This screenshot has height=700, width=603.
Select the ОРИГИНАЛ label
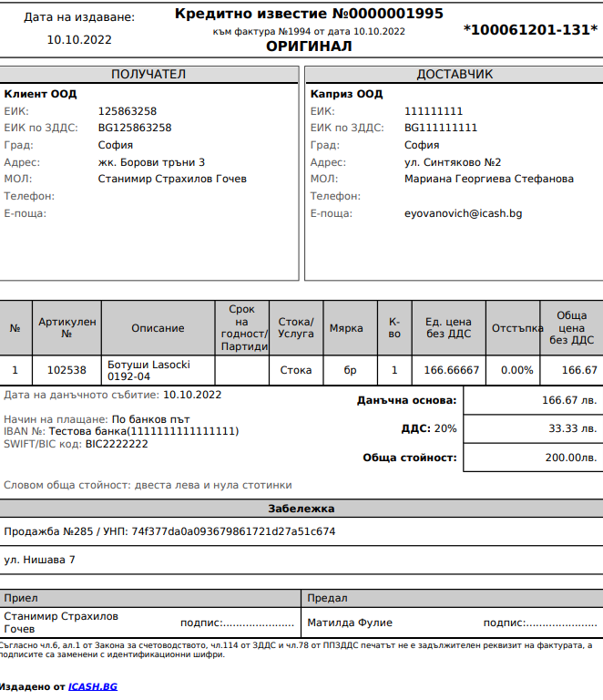coord(309,46)
